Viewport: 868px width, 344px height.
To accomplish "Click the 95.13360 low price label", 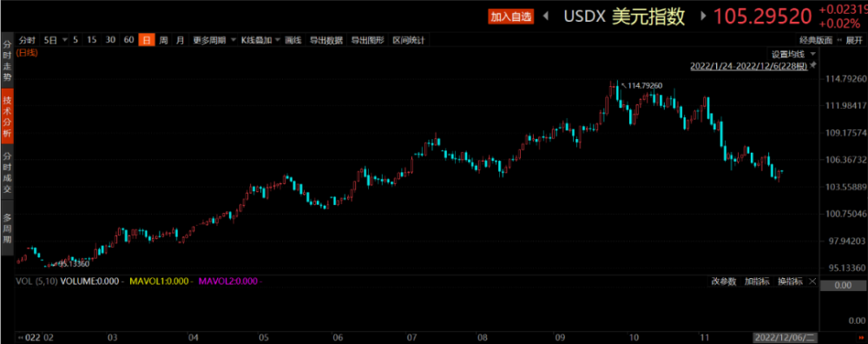I will (74, 264).
